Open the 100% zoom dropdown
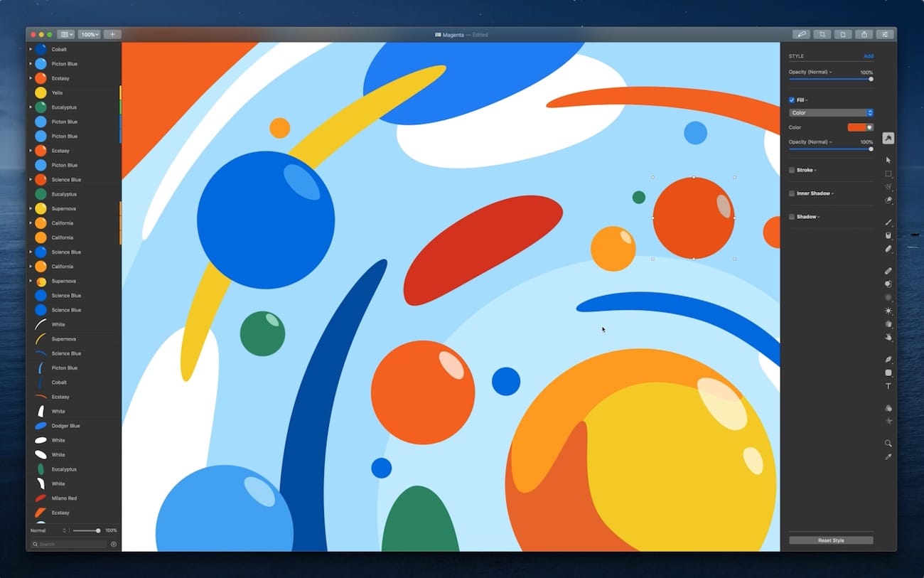 pos(89,34)
